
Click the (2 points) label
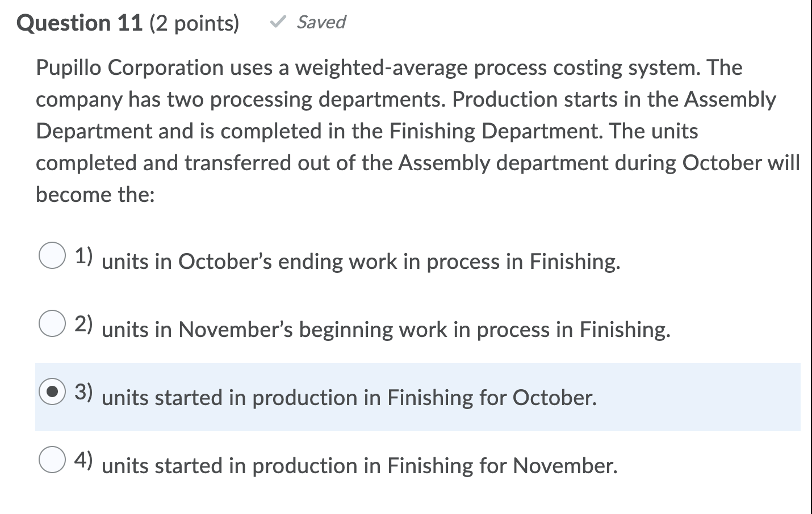[194, 23]
